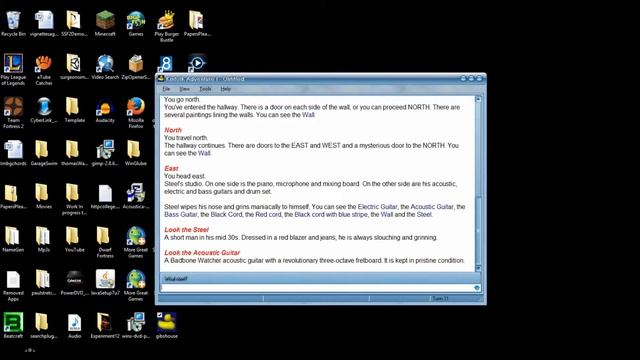Select the Dwarf Fortress folder icon
Image resolution: width=640 pixels, height=360 pixels.
tap(105, 242)
